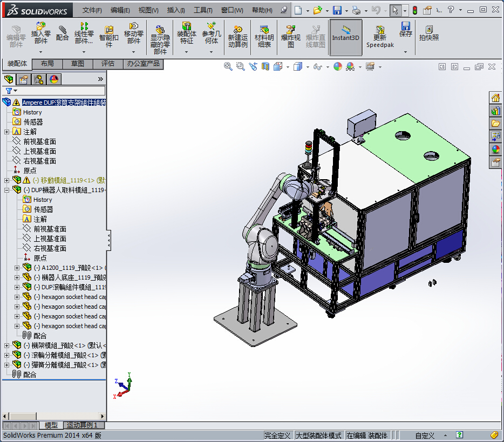Switch to the 办公室产品 tab
Image resolution: width=504 pixels, height=442 pixels.
click(144, 64)
